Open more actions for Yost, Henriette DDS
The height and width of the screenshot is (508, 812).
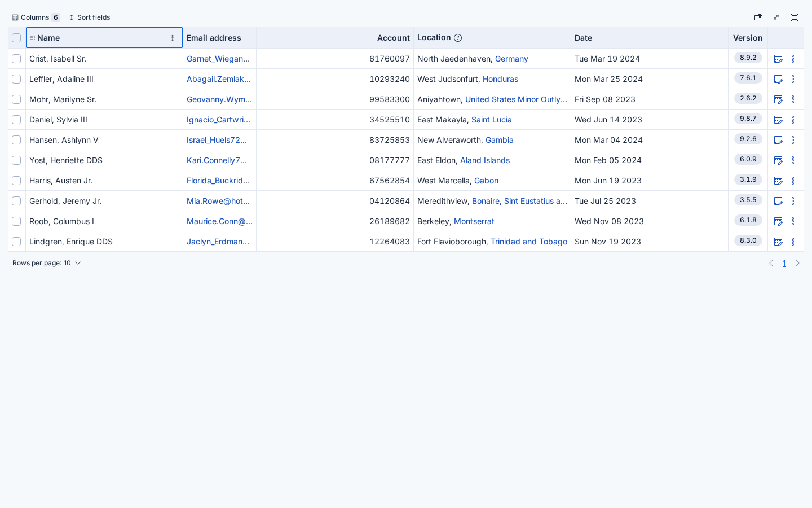(x=793, y=160)
